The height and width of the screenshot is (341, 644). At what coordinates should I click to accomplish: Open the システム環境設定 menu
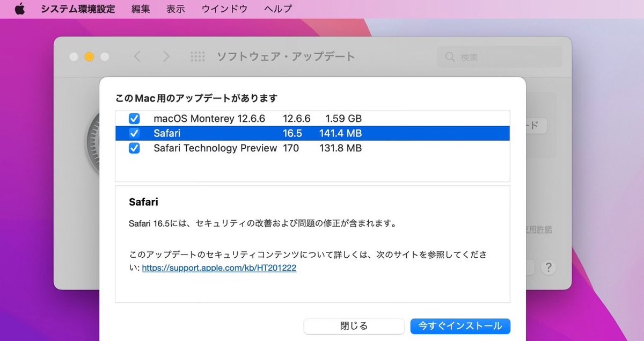click(78, 9)
